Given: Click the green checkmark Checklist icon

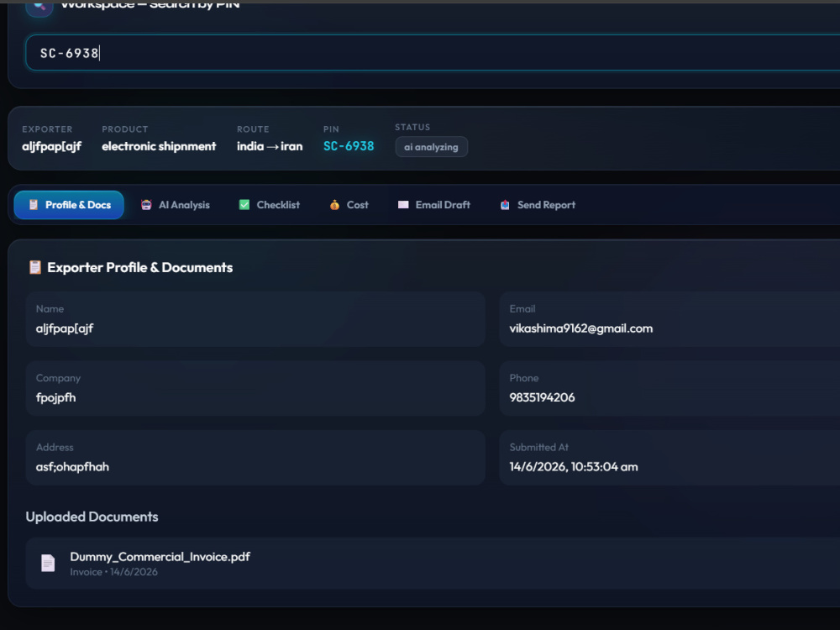Looking at the screenshot, I should (244, 205).
